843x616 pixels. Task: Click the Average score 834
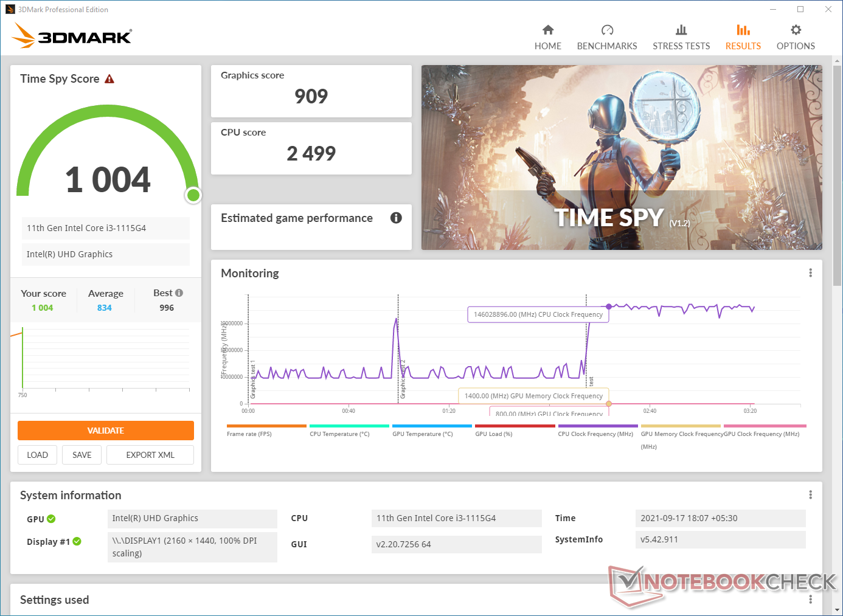point(105,308)
